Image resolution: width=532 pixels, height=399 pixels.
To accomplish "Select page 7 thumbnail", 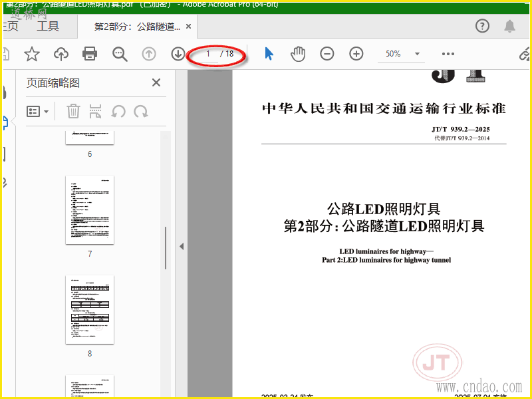I will [x=90, y=209].
